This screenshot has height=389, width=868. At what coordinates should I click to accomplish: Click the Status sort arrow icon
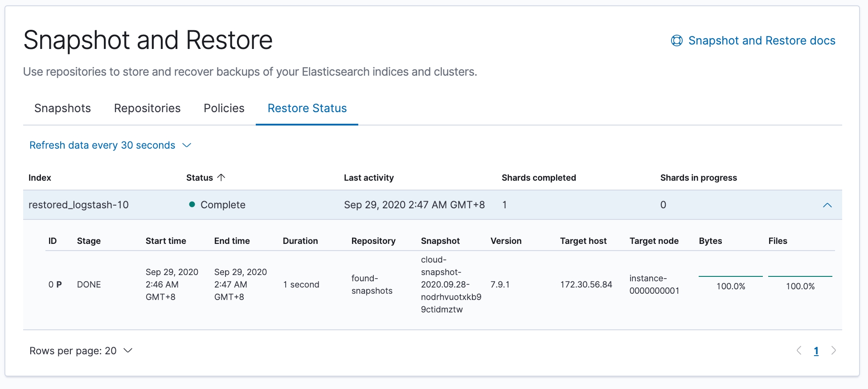[x=221, y=177]
